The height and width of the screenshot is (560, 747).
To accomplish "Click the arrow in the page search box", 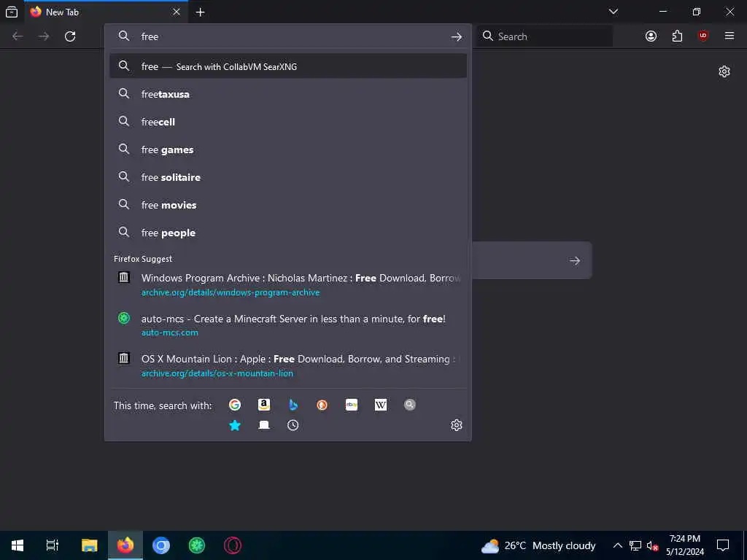I will pos(575,260).
